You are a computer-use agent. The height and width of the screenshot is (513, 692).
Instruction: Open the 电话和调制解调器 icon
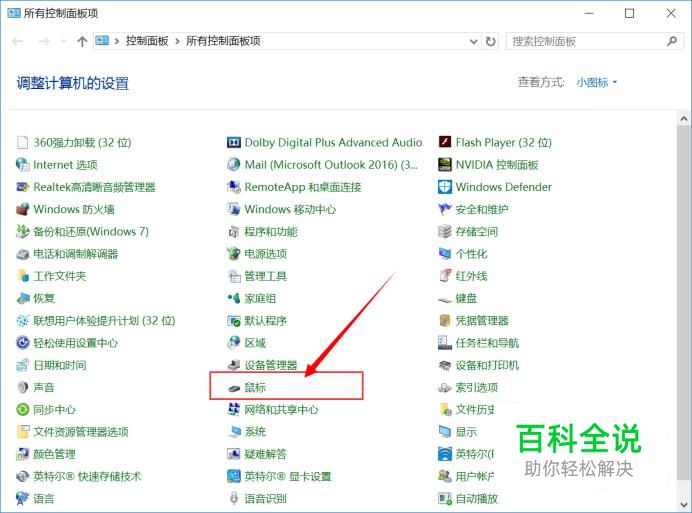(22, 254)
